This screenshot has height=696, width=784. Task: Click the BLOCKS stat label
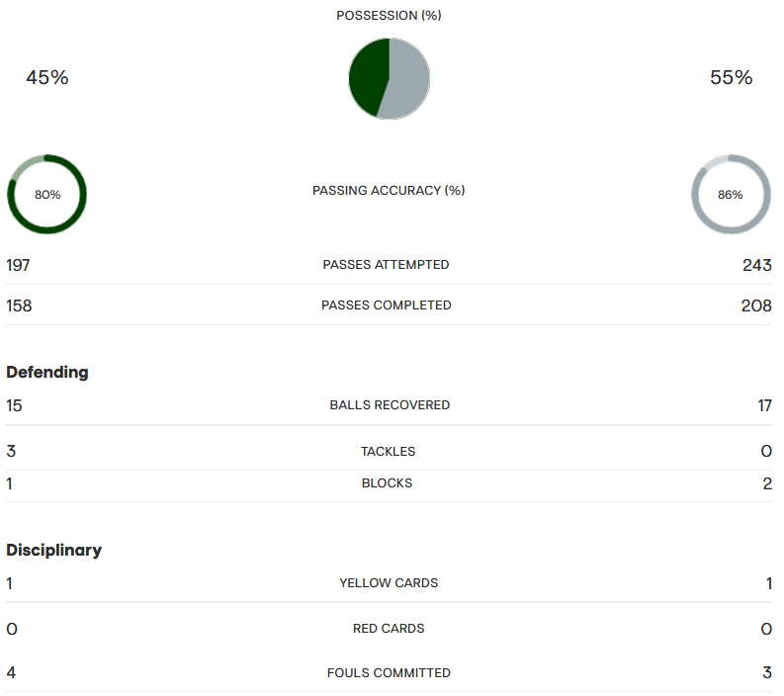coord(387,483)
